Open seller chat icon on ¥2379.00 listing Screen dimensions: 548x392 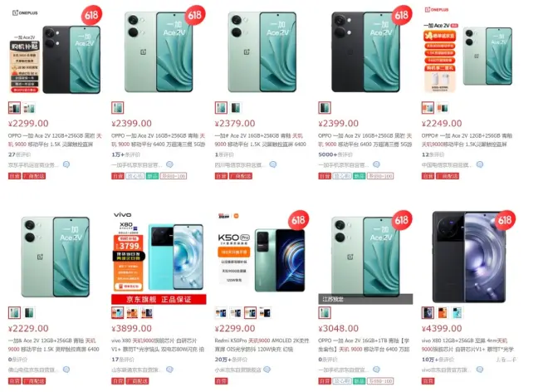(273, 164)
